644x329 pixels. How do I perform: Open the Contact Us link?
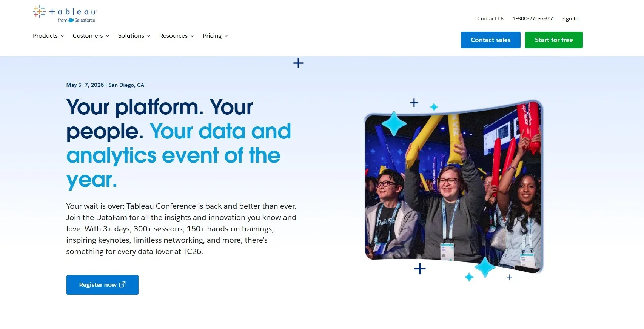click(x=490, y=18)
